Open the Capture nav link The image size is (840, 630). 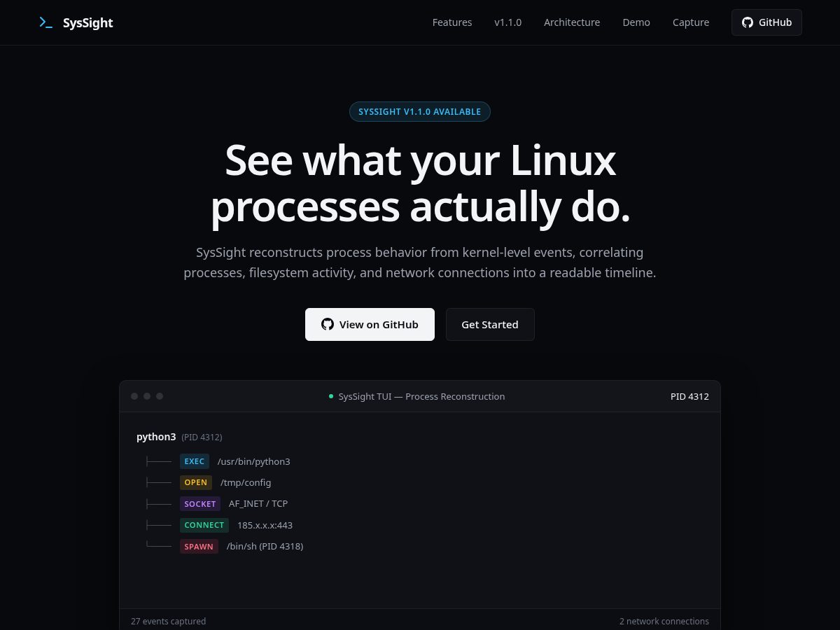pos(691,22)
